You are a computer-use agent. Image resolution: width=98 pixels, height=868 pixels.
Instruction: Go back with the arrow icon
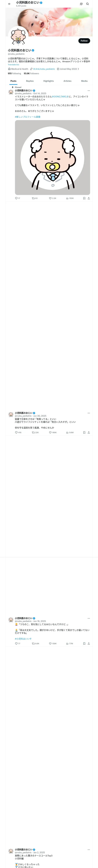coord(9,4)
